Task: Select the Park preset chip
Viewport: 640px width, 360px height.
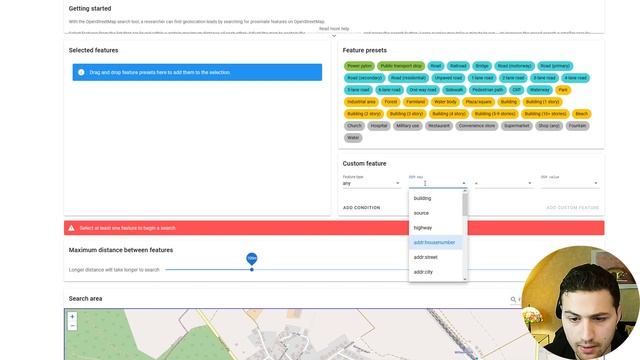Action: point(563,90)
